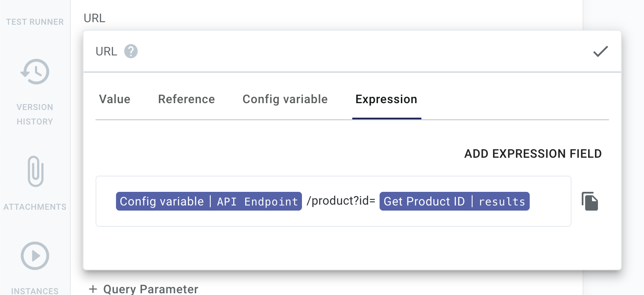Click the URL dialog header area
The image size is (644, 295).
pos(299,51)
